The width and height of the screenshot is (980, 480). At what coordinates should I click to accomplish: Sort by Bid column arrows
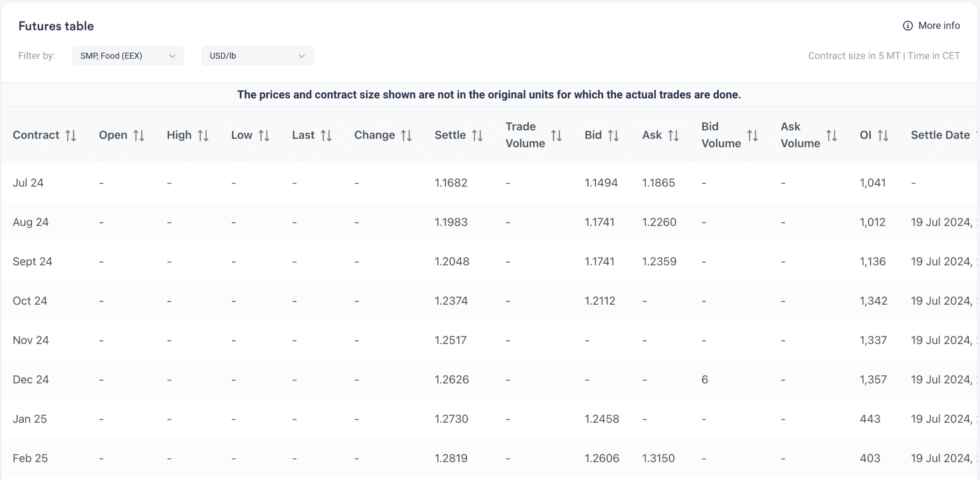pyautogui.click(x=613, y=136)
